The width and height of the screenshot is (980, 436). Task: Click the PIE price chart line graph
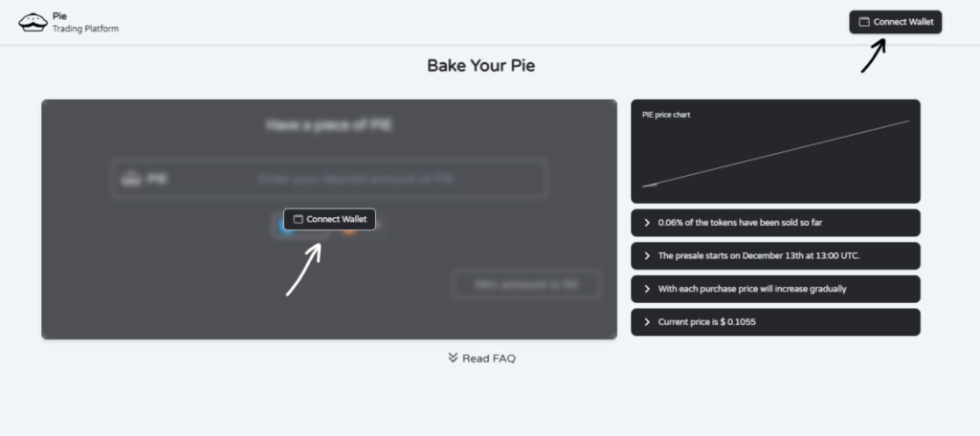(x=775, y=153)
